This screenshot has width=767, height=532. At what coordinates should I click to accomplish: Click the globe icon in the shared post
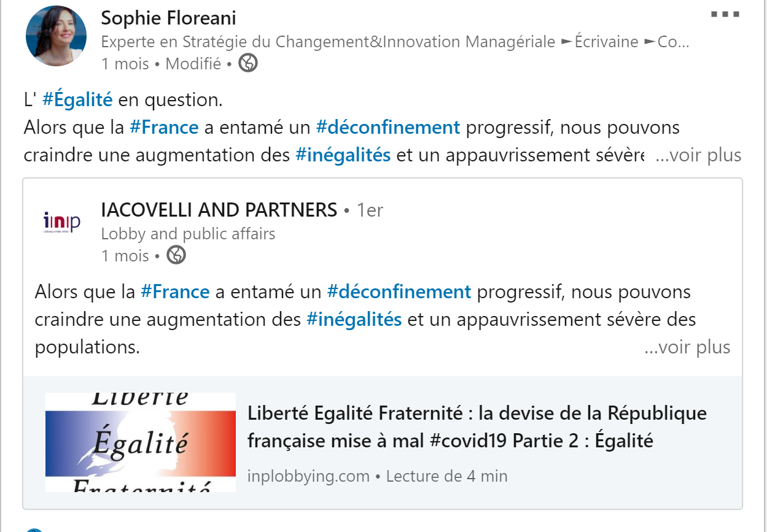pyautogui.click(x=176, y=255)
